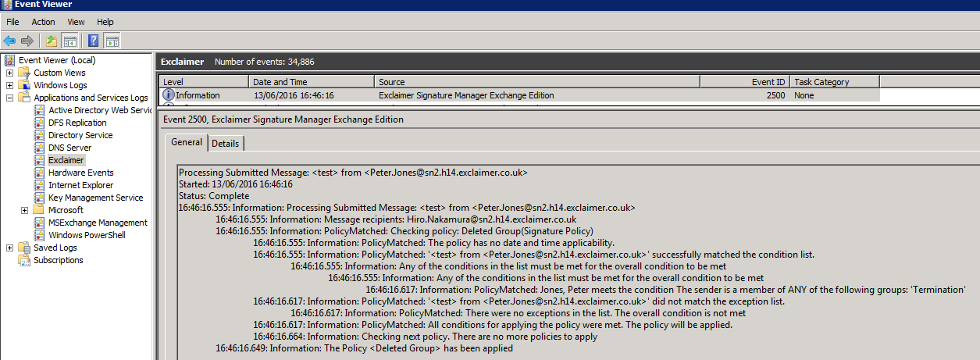Viewport: 980px width, 360px height.
Task: Click the Up One Level folder icon
Action: 52,41
